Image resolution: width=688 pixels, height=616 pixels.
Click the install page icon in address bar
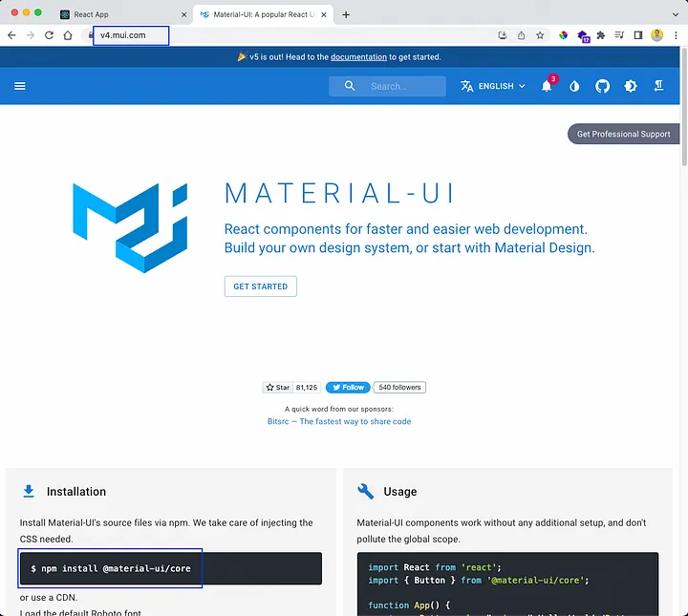point(503,35)
